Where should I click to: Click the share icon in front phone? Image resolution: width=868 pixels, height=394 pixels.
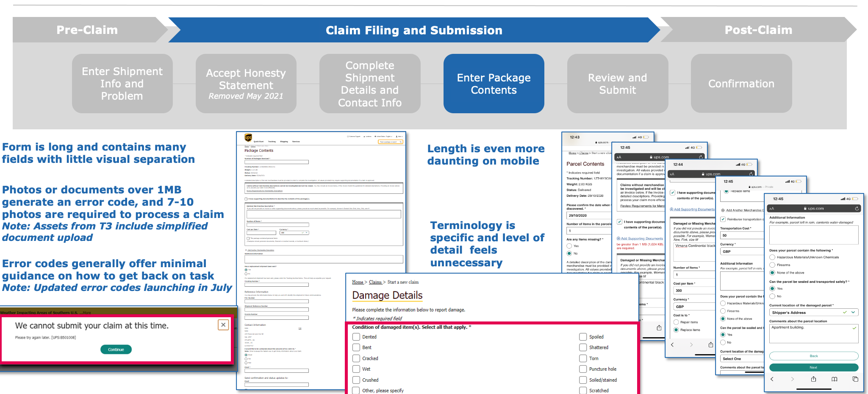(x=813, y=379)
